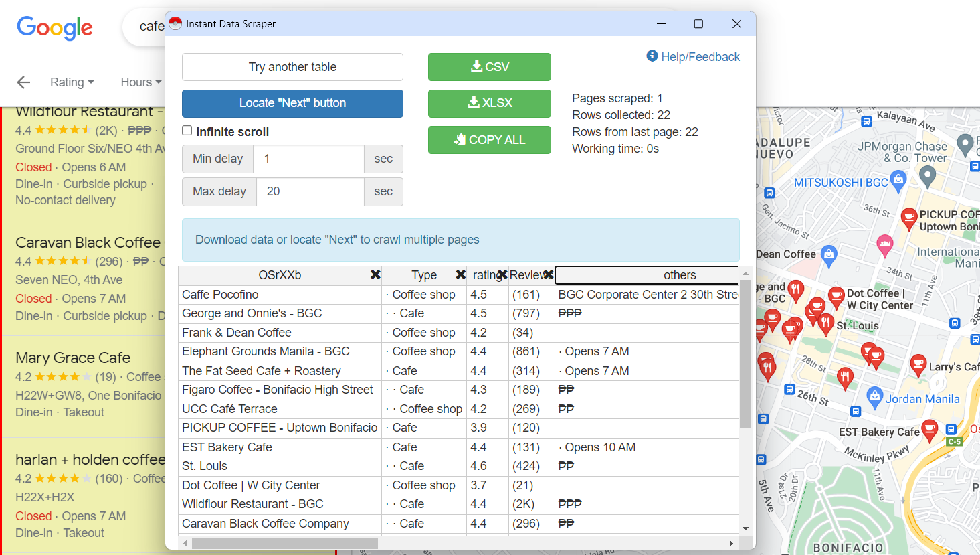
Task: Click the EST Bakery Cafe map pin
Action: click(x=929, y=430)
